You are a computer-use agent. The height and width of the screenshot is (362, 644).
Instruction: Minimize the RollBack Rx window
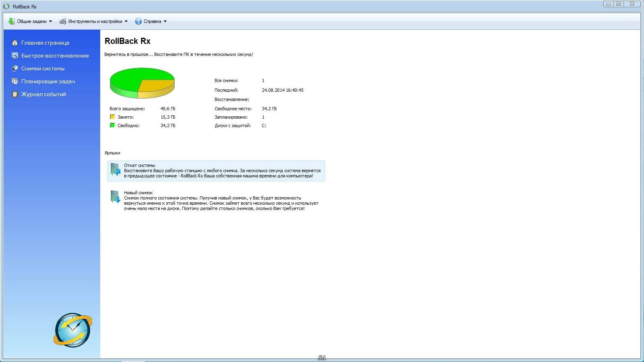click(608, 4)
